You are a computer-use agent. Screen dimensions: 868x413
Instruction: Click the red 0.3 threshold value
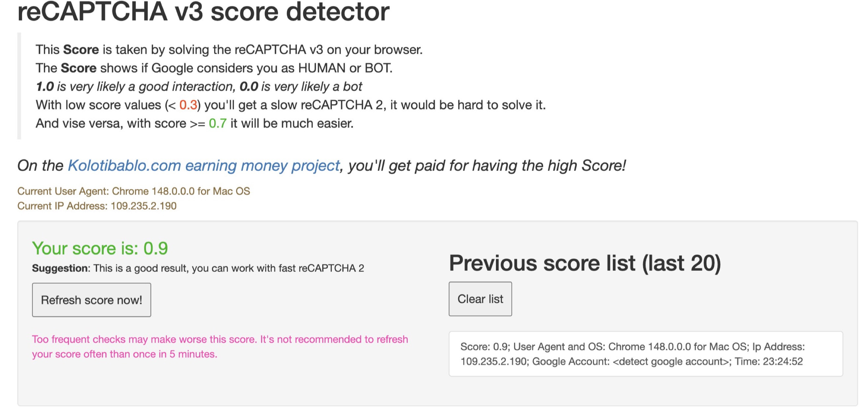click(x=188, y=105)
